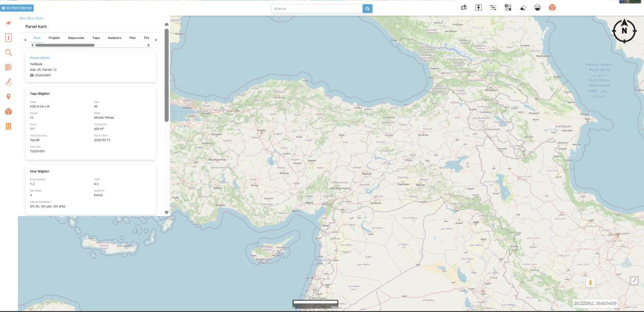Open the magnifier search tool in sidebar
644x312 pixels.
[x=8, y=52]
